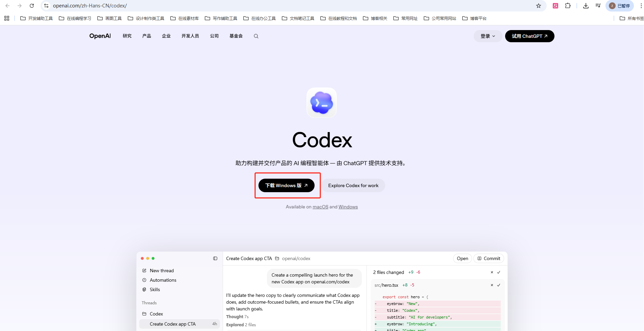Open site information icon in address bar
Screen dimensions: 644x331
point(47,6)
